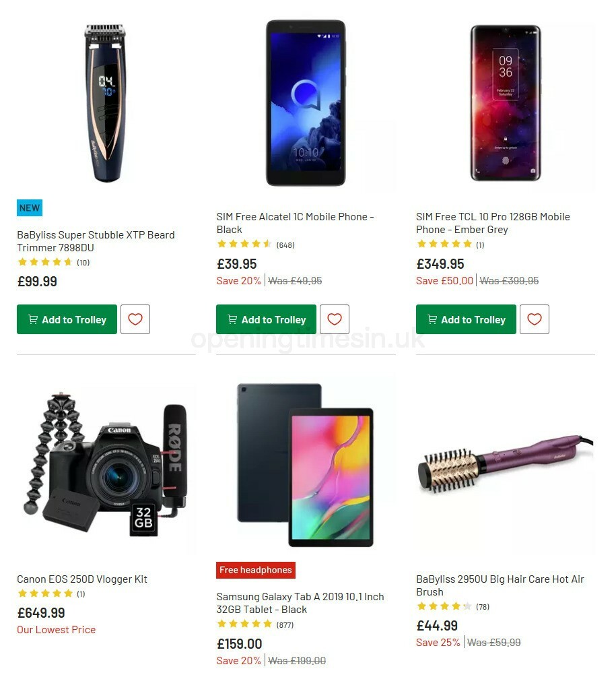The height and width of the screenshot is (675, 616).
Task: Click the trolley icon in the TCL add button
Action: point(432,319)
